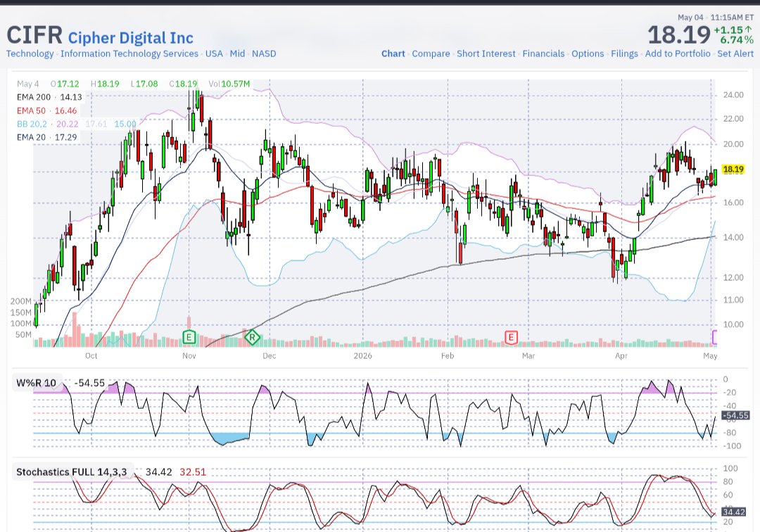Click the W%R 10 indicator label
The image size is (760, 532).
coord(37,384)
